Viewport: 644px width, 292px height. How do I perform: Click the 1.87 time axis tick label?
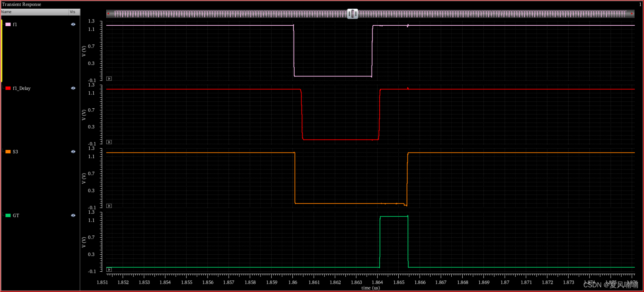pyautogui.click(x=505, y=283)
